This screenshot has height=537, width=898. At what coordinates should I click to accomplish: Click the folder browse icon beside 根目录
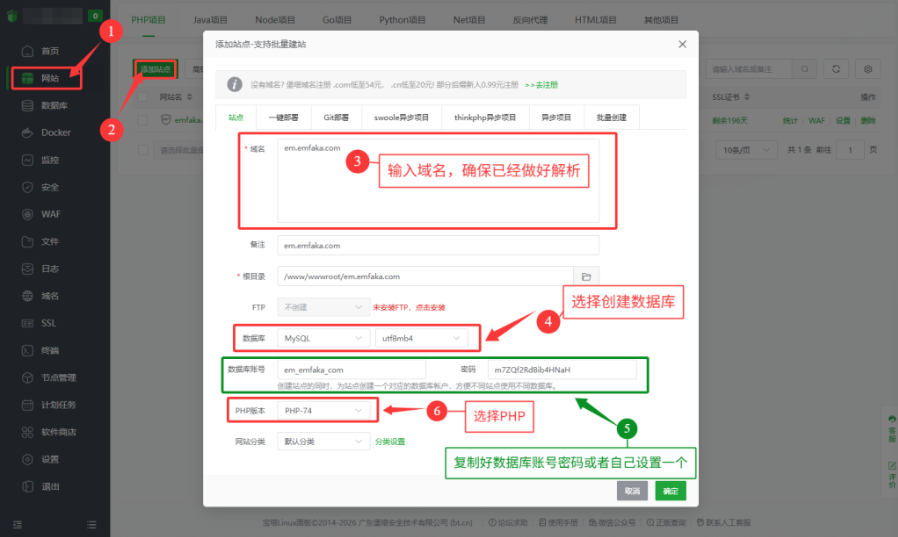[x=586, y=277]
